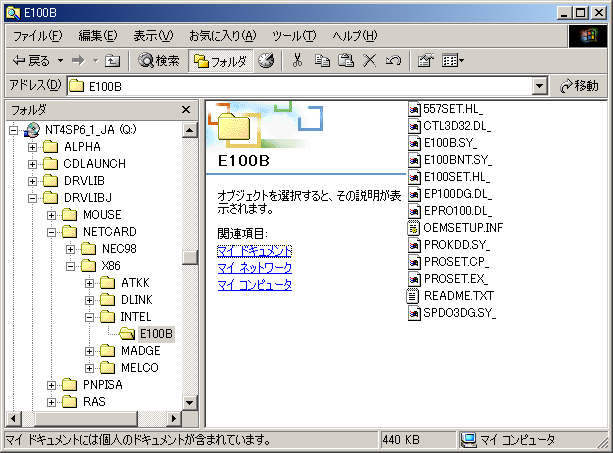Image resolution: width=613 pixels, height=453 pixels.
Task: Expand the MOUSE folder node
Action: pos(51,215)
